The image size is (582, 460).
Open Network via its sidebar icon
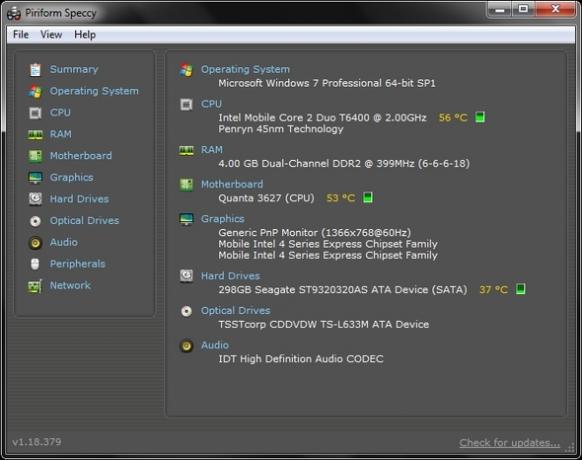tap(35, 286)
